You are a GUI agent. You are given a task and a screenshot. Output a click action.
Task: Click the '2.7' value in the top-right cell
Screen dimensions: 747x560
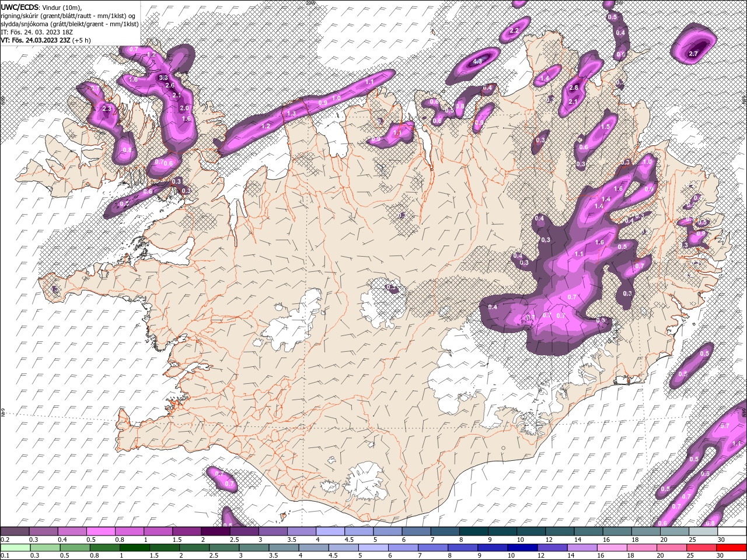pos(693,54)
